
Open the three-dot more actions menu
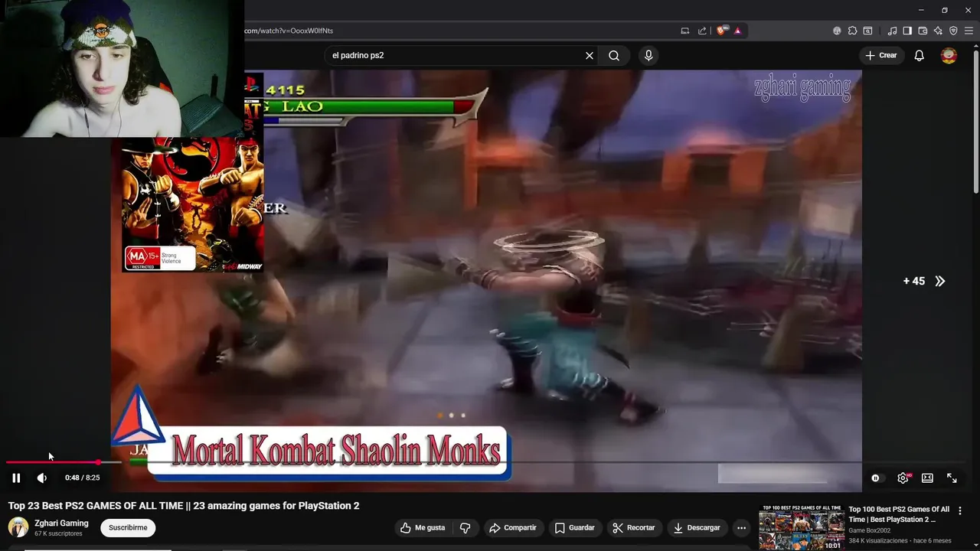click(x=741, y=527)
